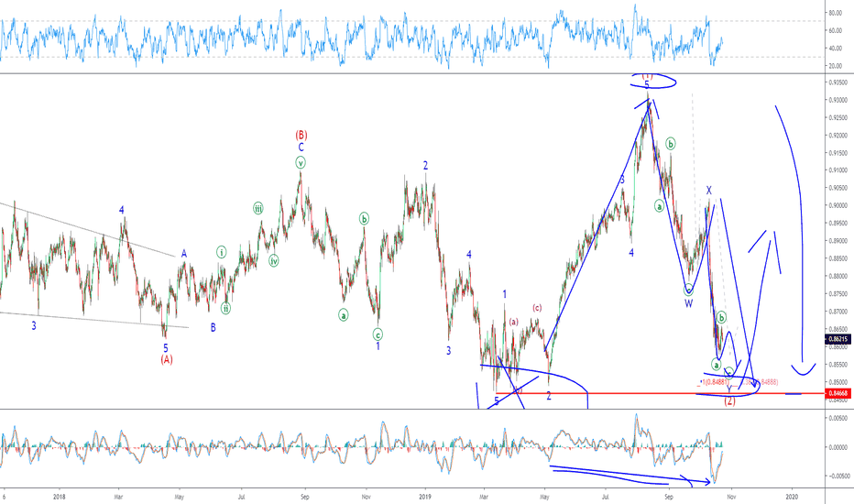Click the 0.85000 price scale value
This screenshot has width=854, height=504.
click(838, 382)
